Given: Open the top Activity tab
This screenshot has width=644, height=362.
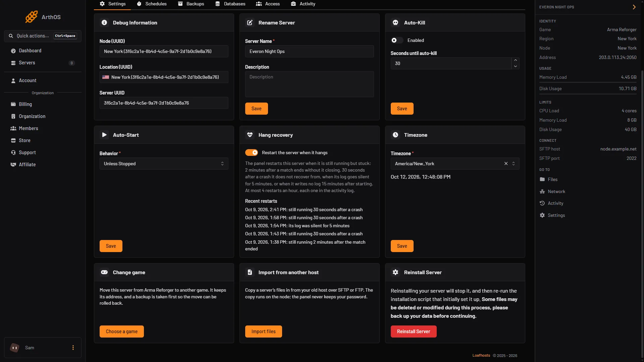Looking at the screenshot, I should click(303, 4).
